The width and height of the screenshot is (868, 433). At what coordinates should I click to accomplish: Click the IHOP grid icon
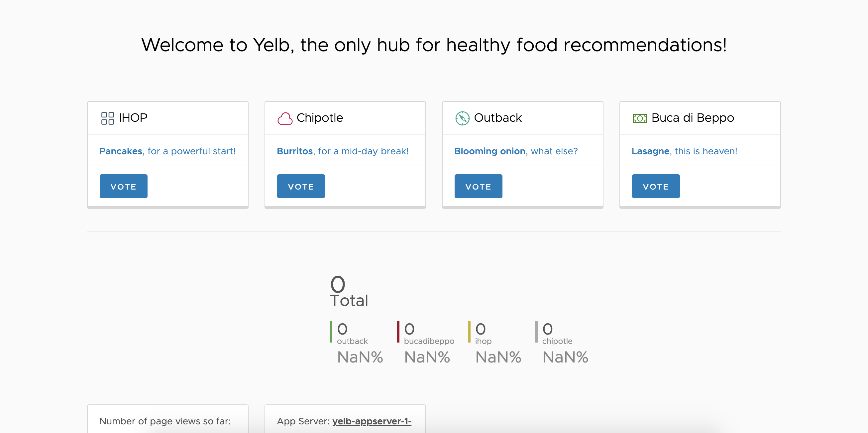(x=108, y=118)
